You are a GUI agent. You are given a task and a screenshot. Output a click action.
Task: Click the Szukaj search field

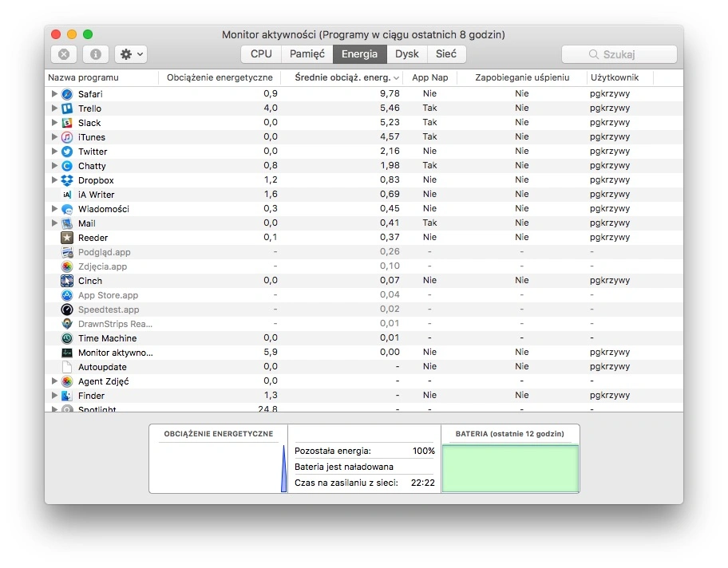click(619, 54)
